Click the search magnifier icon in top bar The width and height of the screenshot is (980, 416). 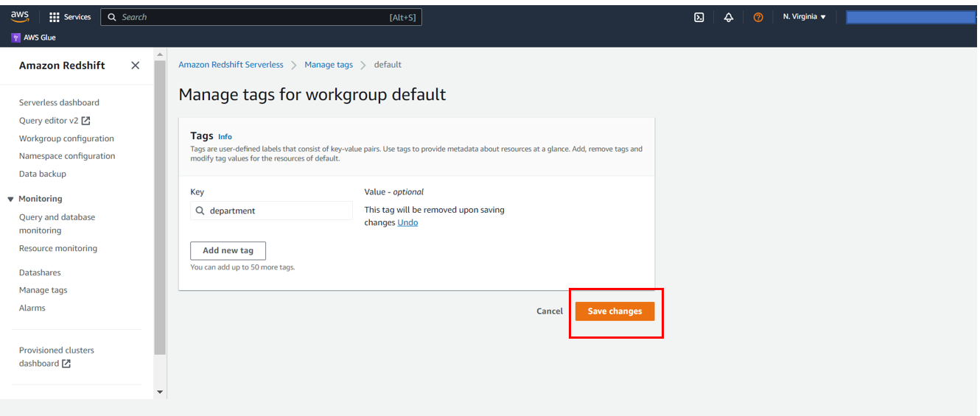112,17
